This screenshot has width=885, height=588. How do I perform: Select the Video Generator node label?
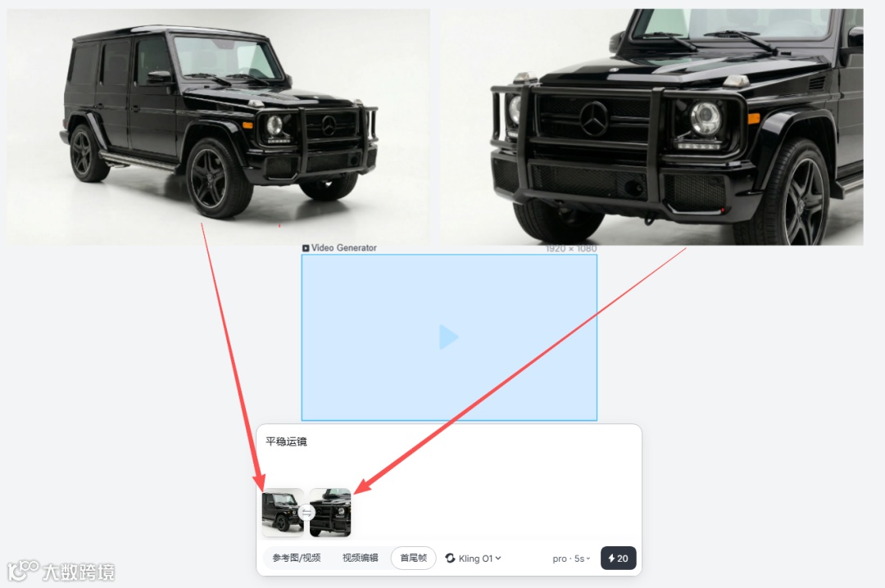tap(343, 247)
